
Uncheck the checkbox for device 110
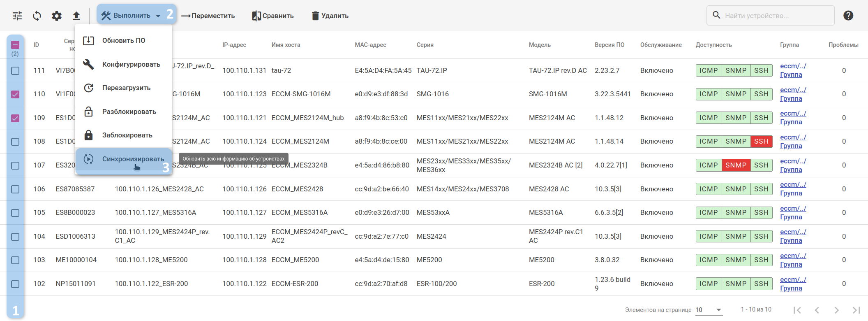coord(15,94)
